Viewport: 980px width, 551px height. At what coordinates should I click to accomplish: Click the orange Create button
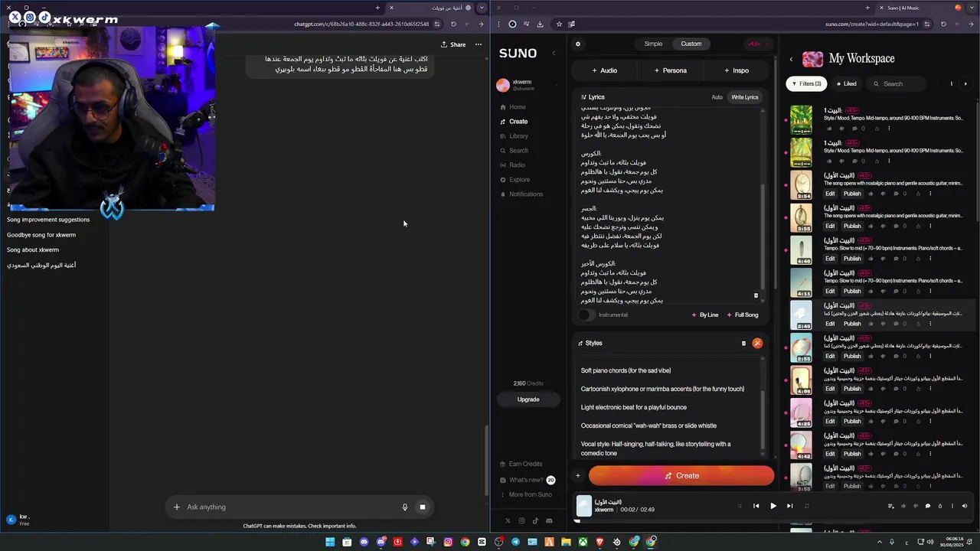pos(681,476)
